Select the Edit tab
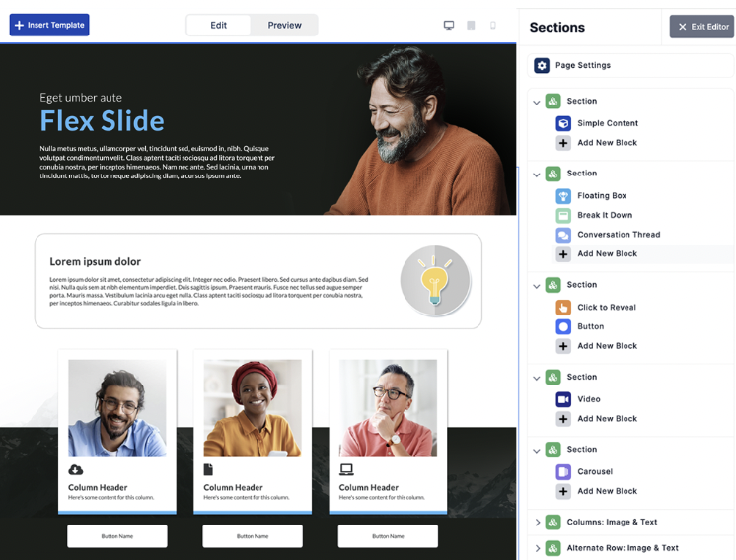The height and width of the screenshot is (560, 736). point(218,25)
